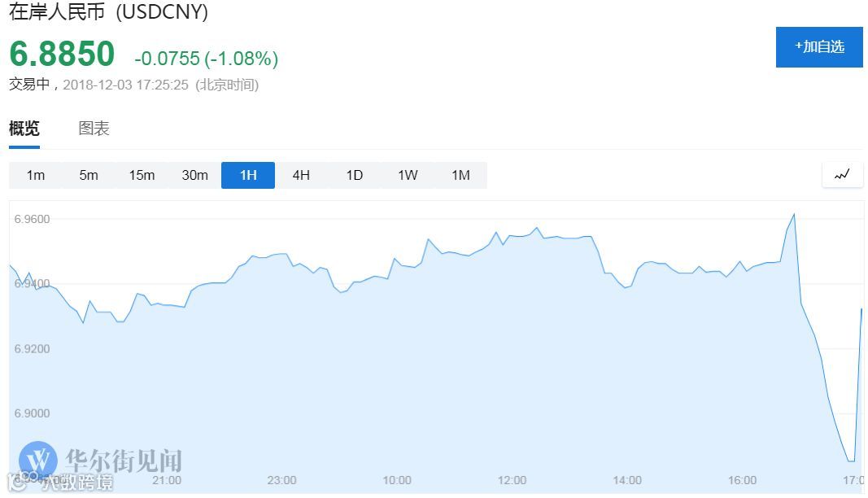The image size is (868, 498).
Task: Click the 6.9200 price axis label
Action: tap(33, 348)
